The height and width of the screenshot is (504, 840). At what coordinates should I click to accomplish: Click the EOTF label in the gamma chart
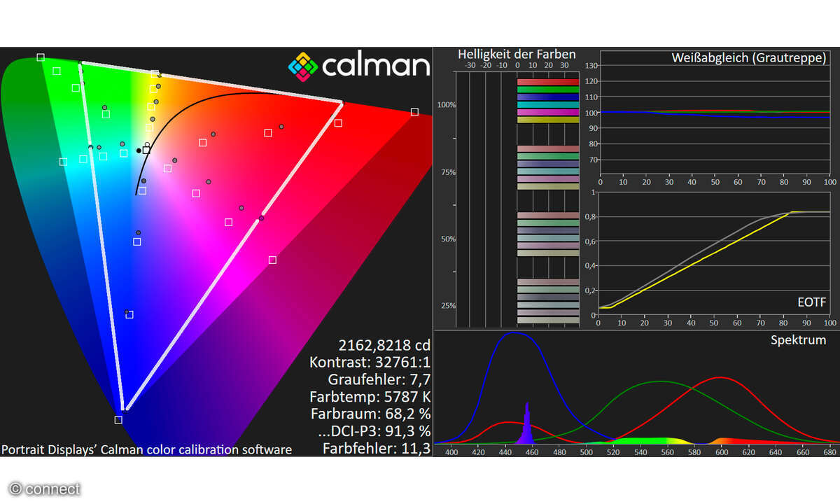812,302
